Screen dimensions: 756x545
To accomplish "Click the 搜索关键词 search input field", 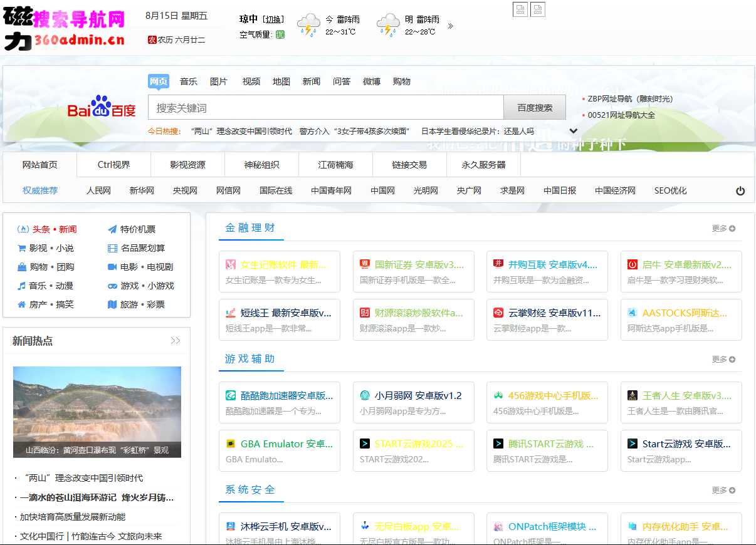I will point(326,108).
